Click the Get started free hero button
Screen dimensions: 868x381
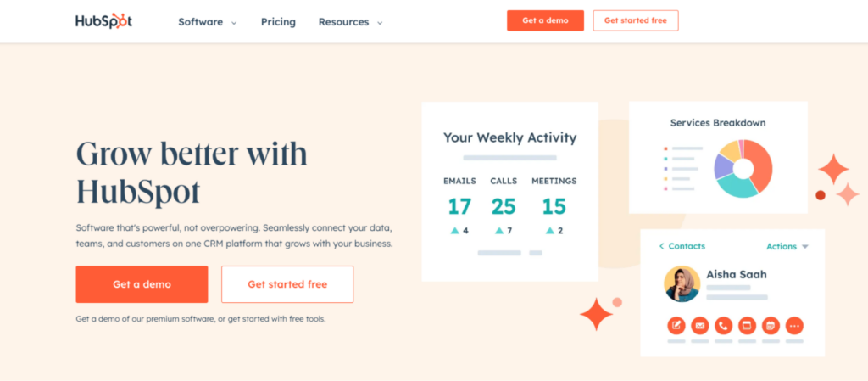pyautogui.click(x=287, y=284)
